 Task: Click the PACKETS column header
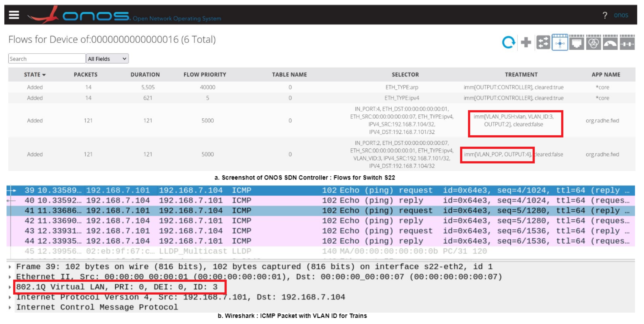[x=85, y=75]
